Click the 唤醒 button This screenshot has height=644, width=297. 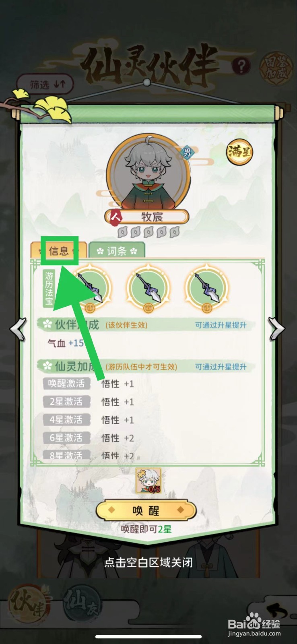click(146, 511)
